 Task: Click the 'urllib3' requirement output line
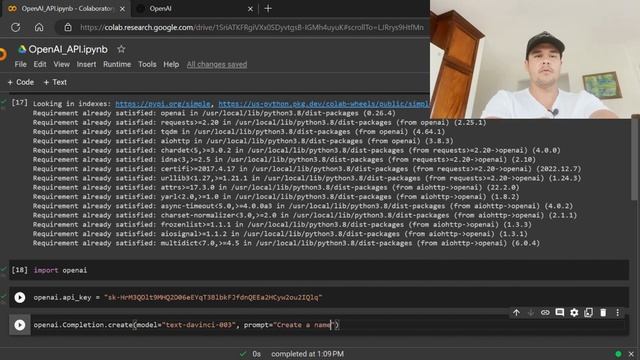307,178
